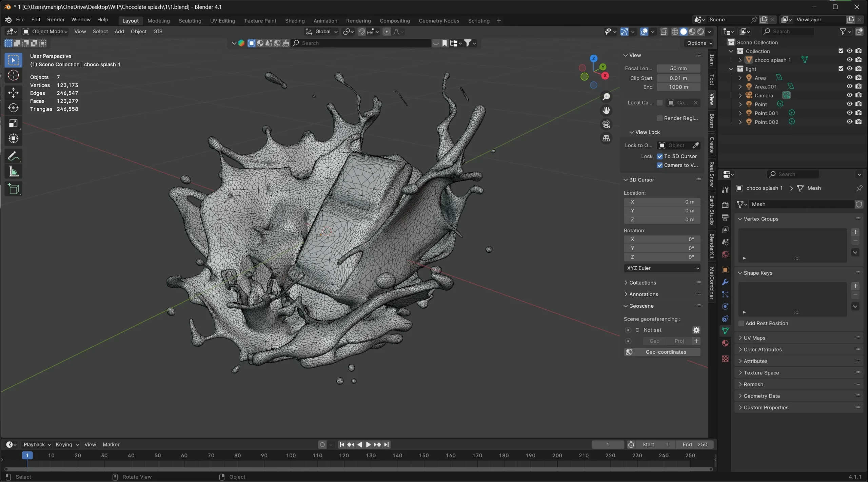
Task: Open the Edit menu
Action: coord(36,20)
